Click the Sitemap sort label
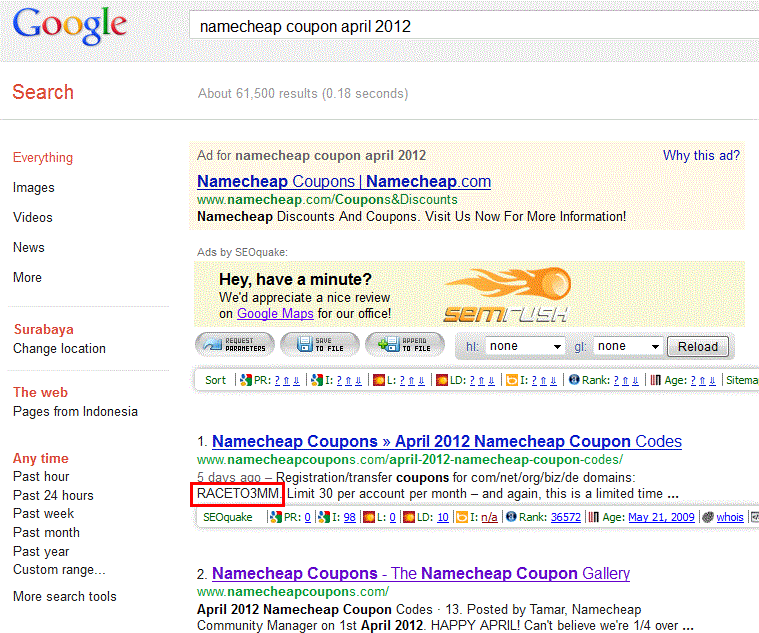The height and width of the screenshot is (633, 759). point(742,380)
